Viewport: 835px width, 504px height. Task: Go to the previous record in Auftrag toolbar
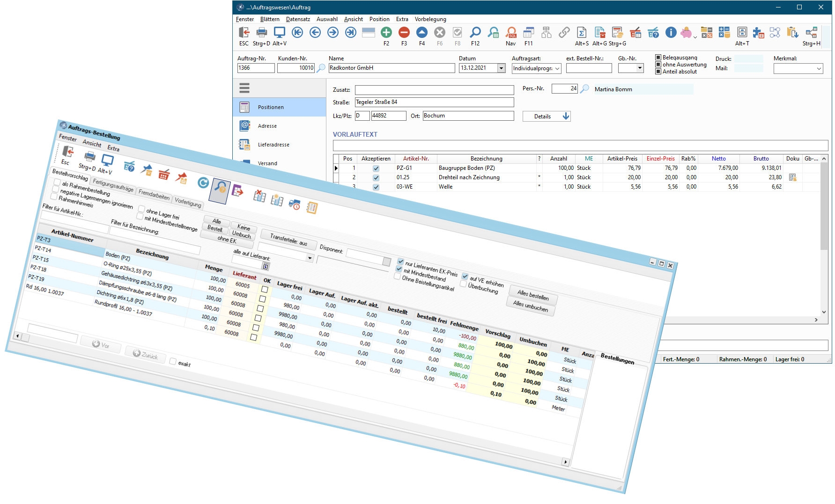tap(315, 32)
